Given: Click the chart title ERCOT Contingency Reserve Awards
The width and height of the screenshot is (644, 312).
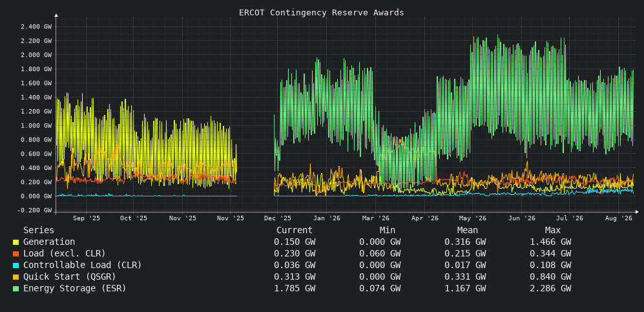Looking at the screenshot, I should point(322,13).
